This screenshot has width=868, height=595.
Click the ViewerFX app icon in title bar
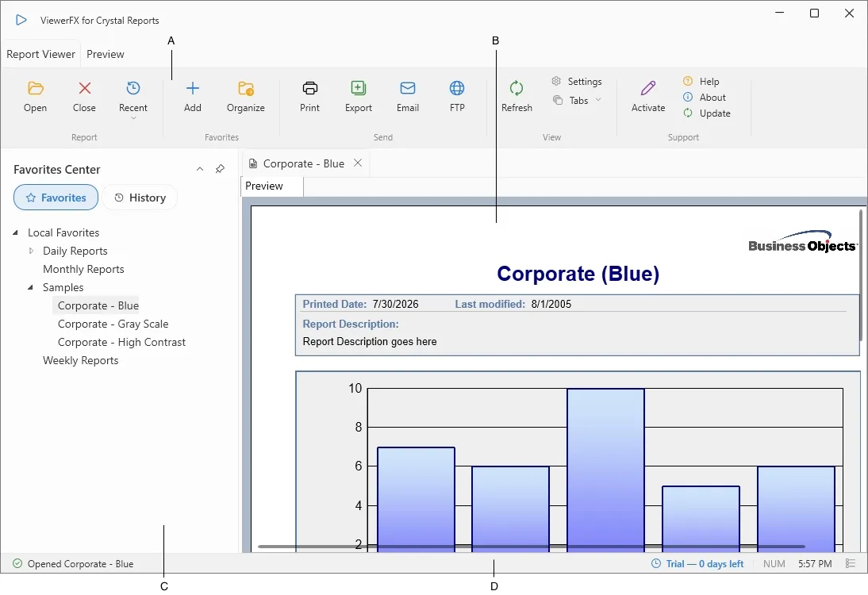point(21,21)
